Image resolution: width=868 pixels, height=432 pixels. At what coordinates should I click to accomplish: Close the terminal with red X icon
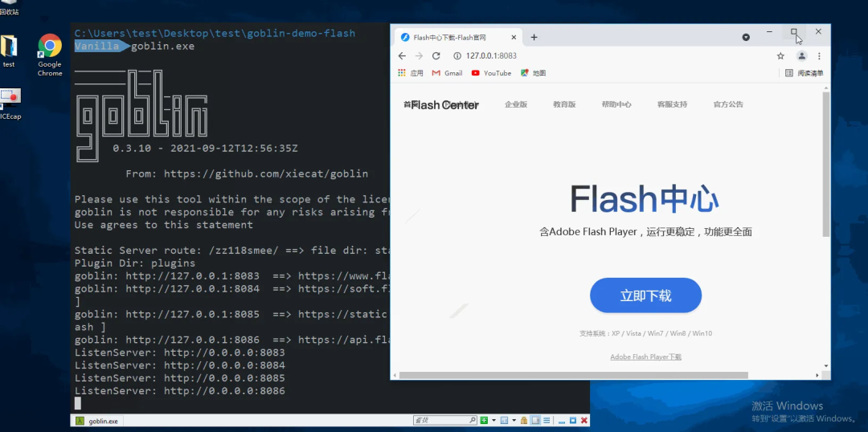pos(584,421)
